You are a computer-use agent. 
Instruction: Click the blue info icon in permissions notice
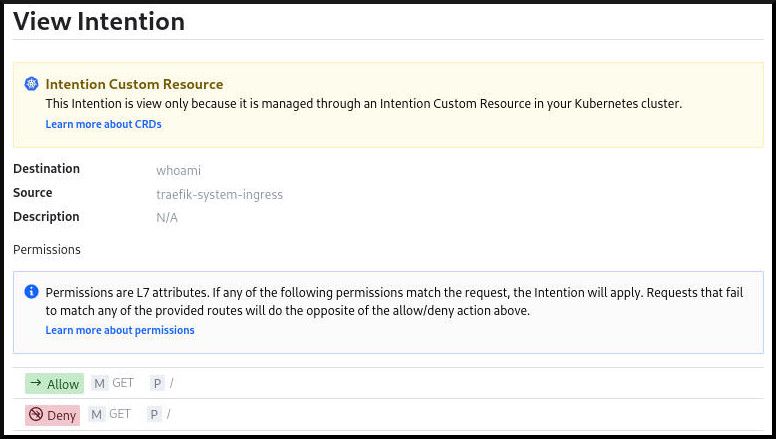pos(32,292)
